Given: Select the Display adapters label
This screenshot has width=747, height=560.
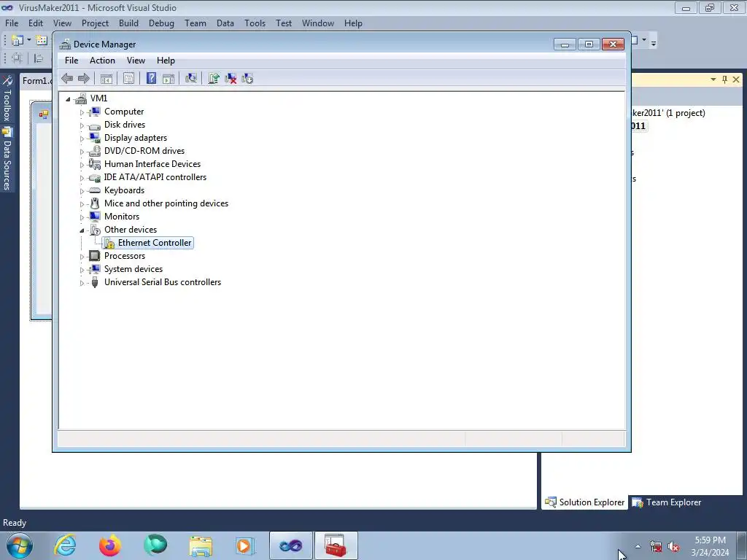Looking at the screenshot, I should (136, 138).
